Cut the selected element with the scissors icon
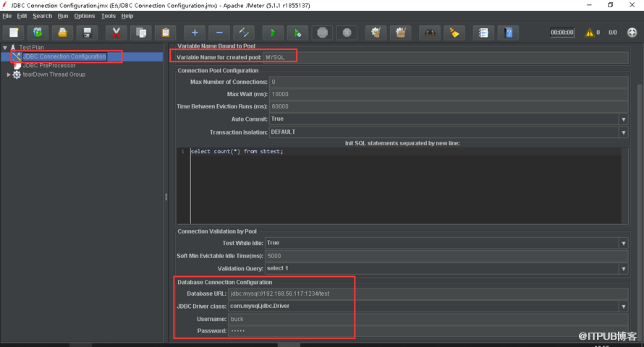This screenshot has height=347, width=644. coord(116,33)
